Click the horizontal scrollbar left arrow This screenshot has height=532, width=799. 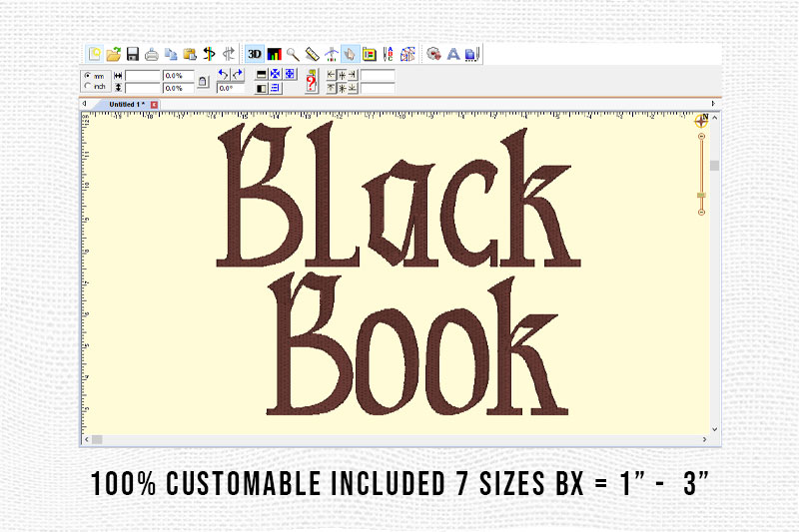click(x=87, y=439)
